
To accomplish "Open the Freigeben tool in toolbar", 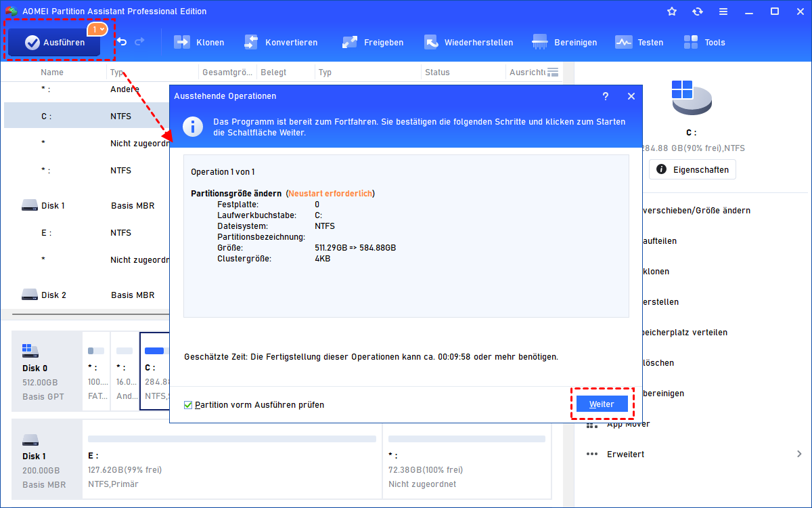I will tap(373, 42).
